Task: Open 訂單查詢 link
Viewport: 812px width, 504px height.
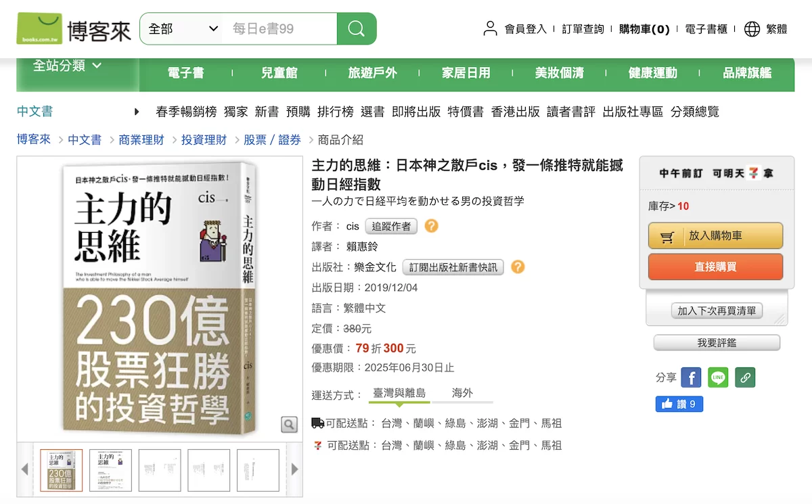Action: pos(583,29)
